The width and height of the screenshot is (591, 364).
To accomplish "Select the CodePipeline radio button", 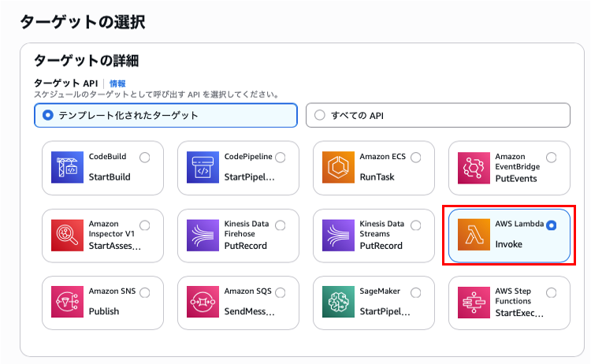I will tap(281, 157).
